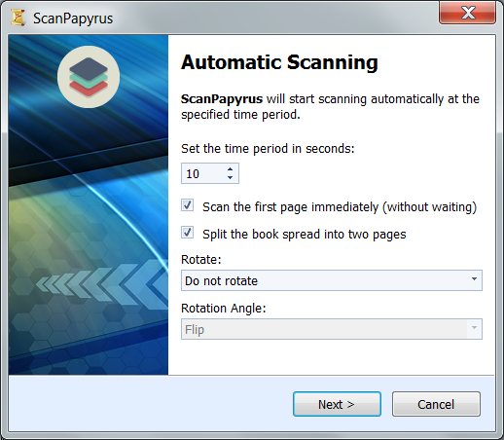Disable Split the book spread into two pages
Viewport: 504px width, 440px height.
click(x=188, y=233)
